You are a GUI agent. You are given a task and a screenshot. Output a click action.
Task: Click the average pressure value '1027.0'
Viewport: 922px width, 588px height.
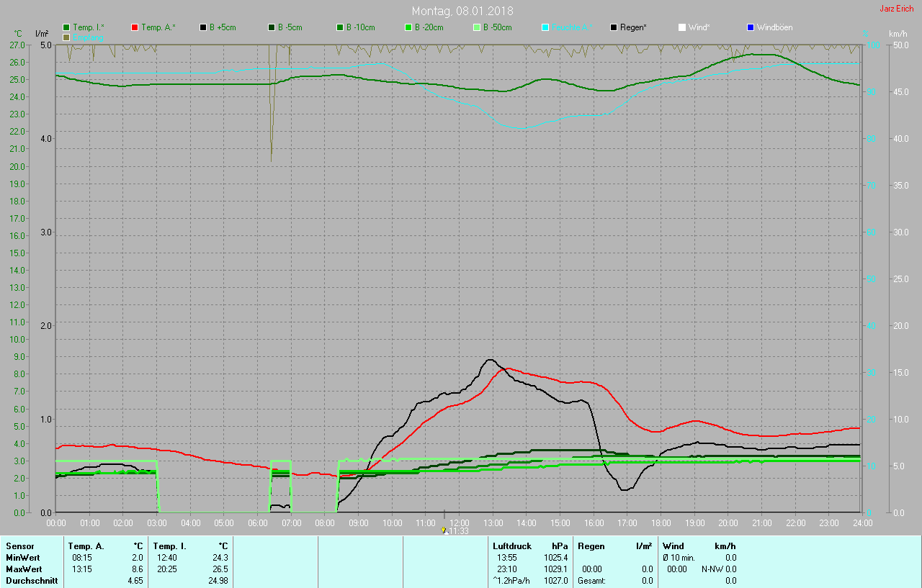click(555, 581)
